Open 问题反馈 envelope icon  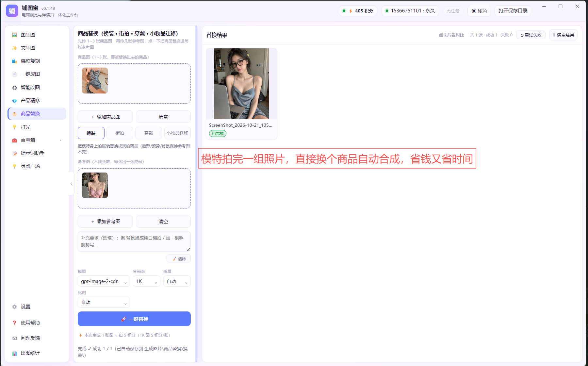pos(14,338)
